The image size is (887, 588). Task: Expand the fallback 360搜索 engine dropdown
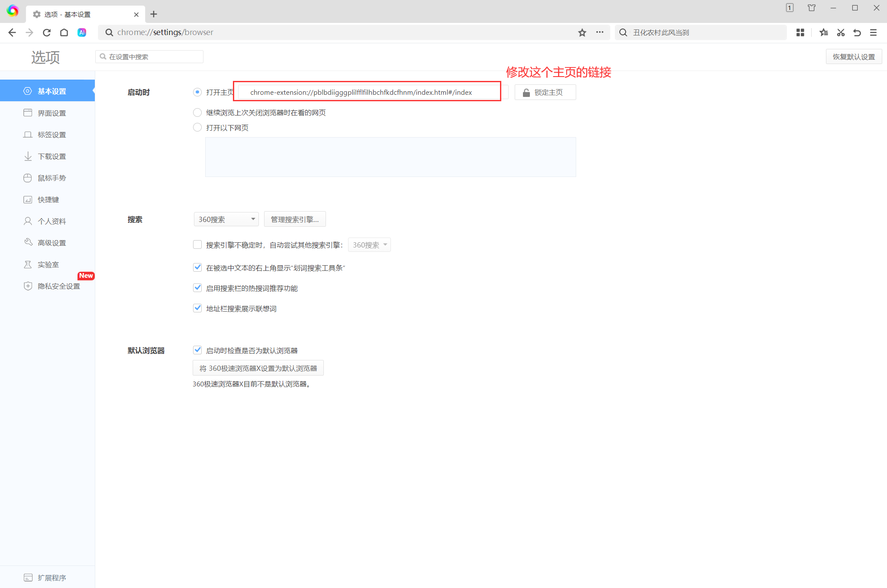(x=369, y=245)
